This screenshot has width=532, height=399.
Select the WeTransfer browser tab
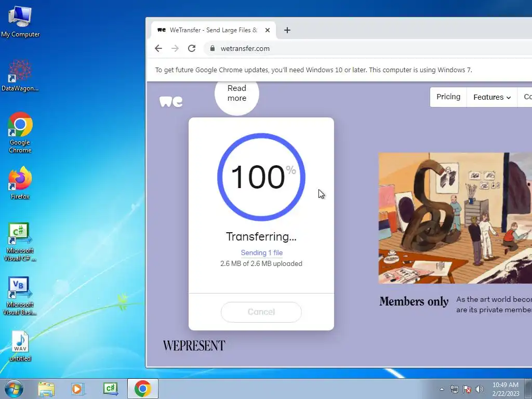[213, 30]
